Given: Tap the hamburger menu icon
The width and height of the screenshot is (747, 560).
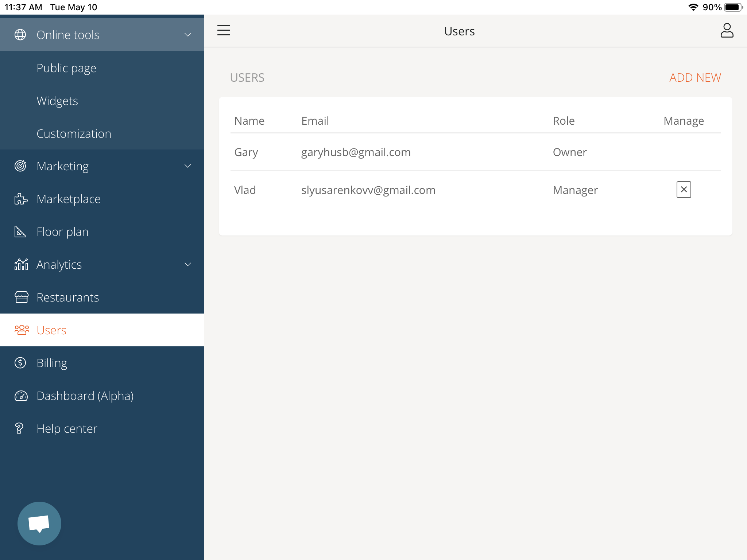Looking at the screenshot, I should pyautogui.click(x=224, y=30).
